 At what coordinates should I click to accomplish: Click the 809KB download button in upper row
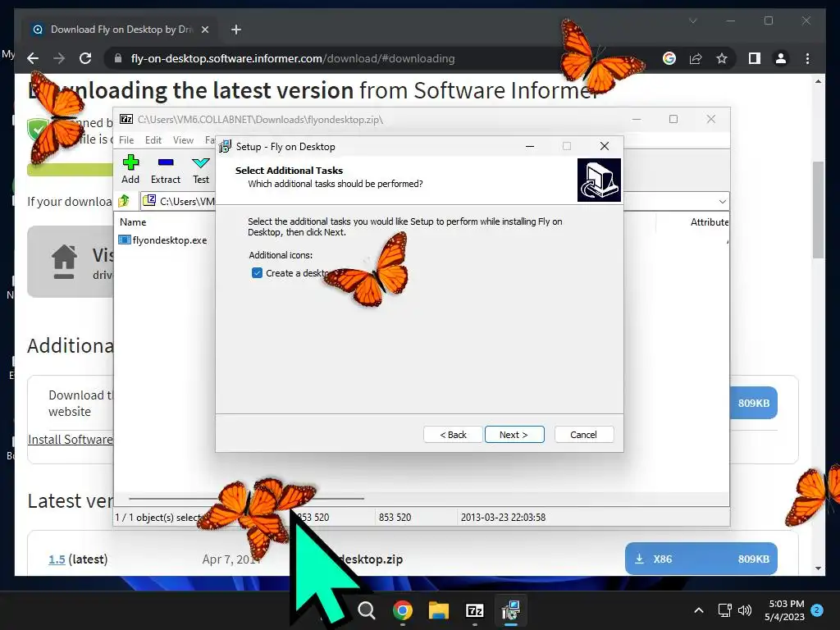pos(753,403)
